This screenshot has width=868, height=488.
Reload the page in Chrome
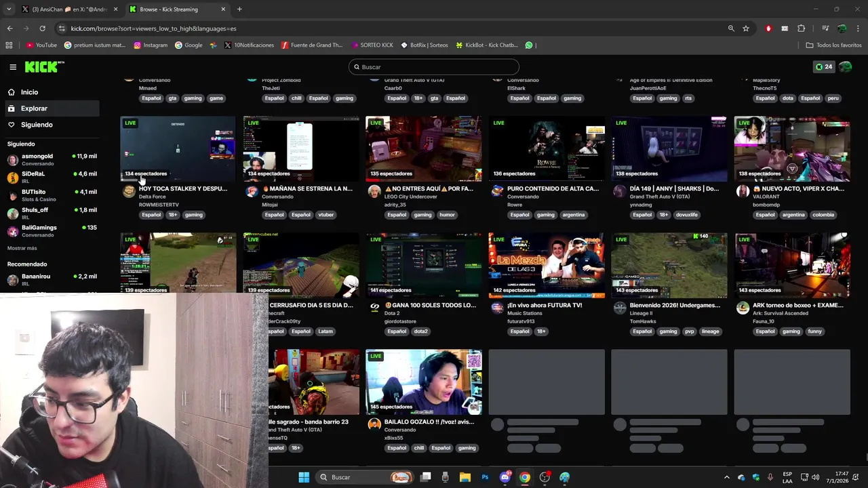pos(42,28)
